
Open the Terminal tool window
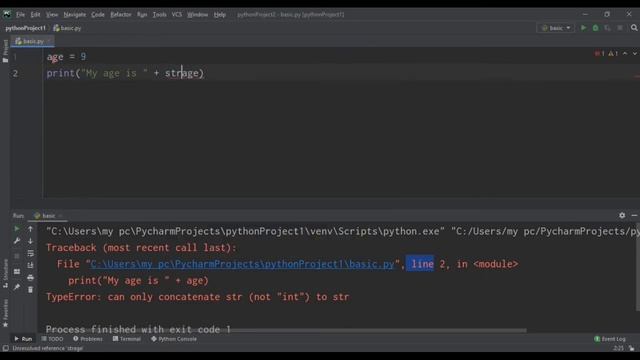[127, 339]
